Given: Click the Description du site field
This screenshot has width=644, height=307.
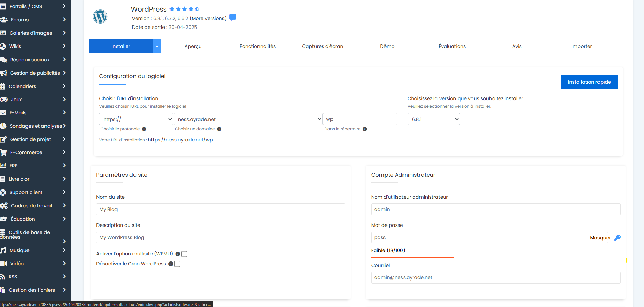Looking at the screenshot, I should click(221, 238).
